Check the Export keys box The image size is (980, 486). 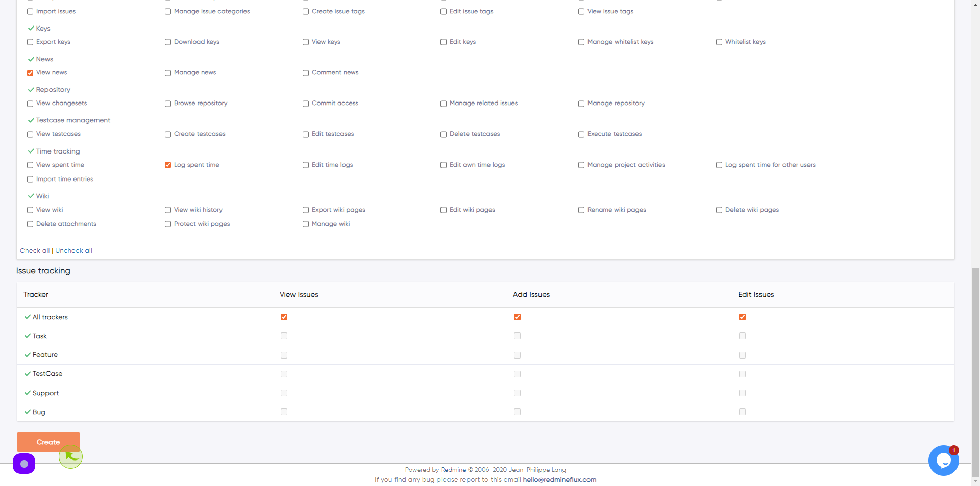[x=30, y=42]
